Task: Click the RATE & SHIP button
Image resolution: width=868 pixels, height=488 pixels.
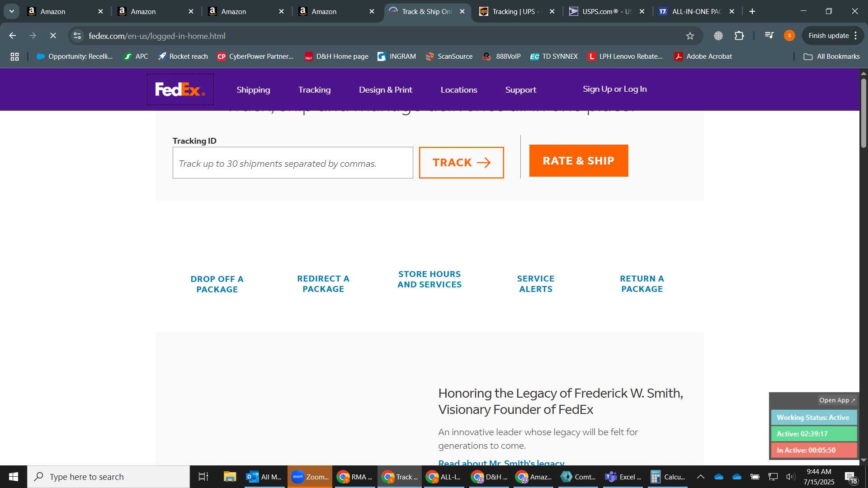Action: 579,161
